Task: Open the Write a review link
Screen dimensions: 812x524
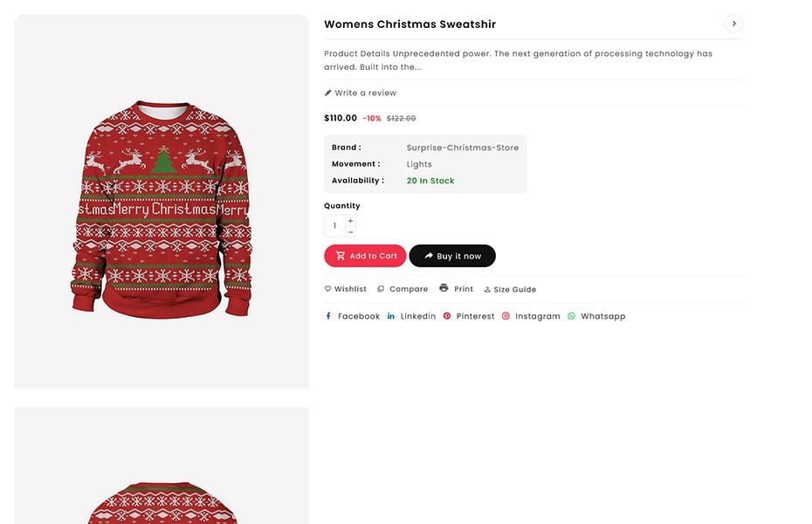Action: tap(365, 93)
